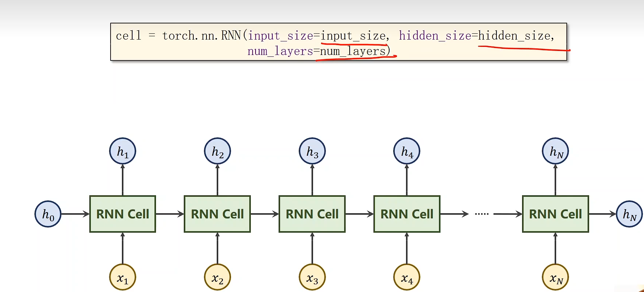The width and height of the screenshot is (644, 292).
Task: Select the h2 output circle
Action: (x=217, y=151)
